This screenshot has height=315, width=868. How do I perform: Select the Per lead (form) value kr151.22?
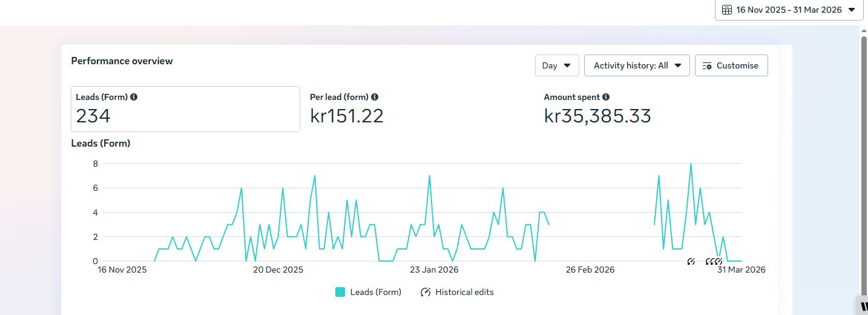347,116
